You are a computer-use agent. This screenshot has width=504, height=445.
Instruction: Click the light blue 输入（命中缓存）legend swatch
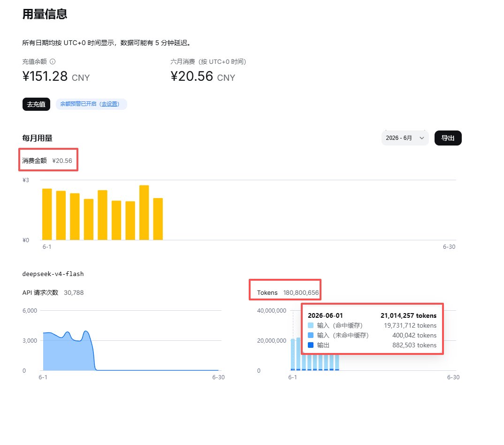coord(311,325)
